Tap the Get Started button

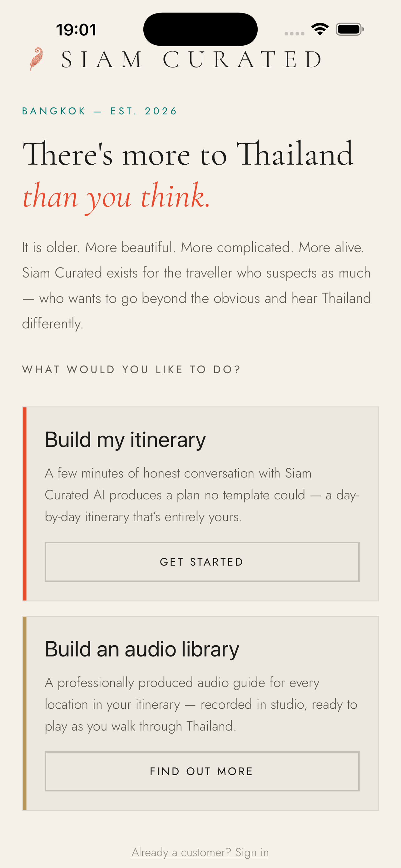click(x=202, y=562)
